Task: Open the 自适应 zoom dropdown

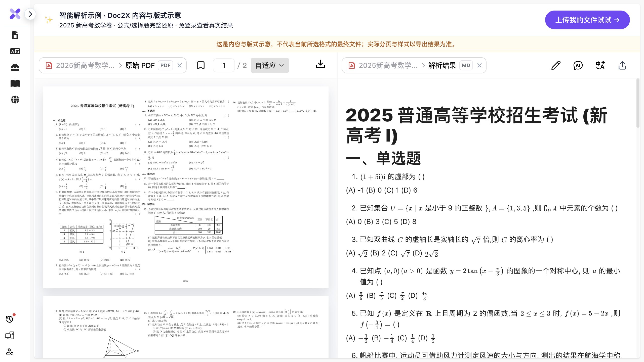Action: coord(270,65)
